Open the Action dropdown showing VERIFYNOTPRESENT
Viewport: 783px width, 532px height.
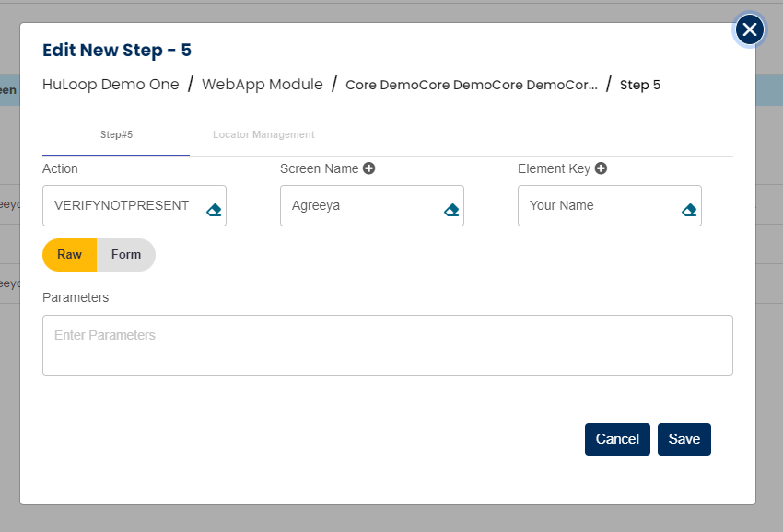coord(122,206)
